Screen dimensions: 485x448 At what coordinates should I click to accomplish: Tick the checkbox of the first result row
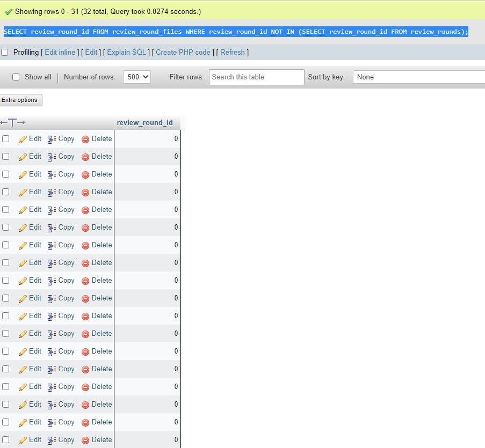[5, 139]
